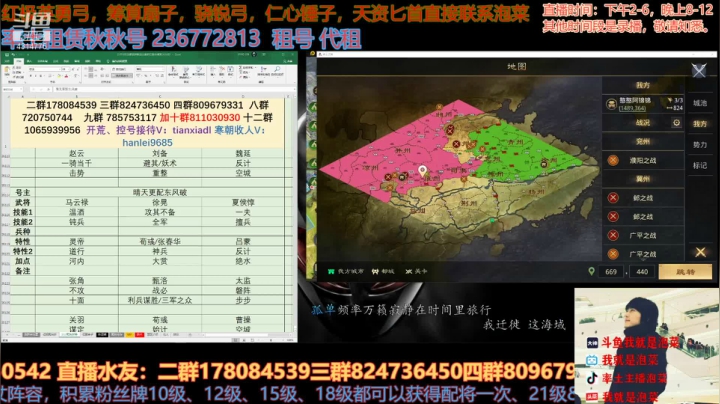Select the cell containing 刘备
The height and width of the screenshot is (404, 720).
[x=160, y=153]
